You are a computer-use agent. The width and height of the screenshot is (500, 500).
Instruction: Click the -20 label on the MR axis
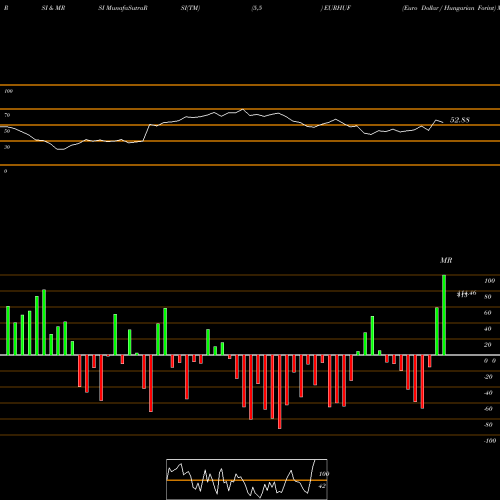488,377
